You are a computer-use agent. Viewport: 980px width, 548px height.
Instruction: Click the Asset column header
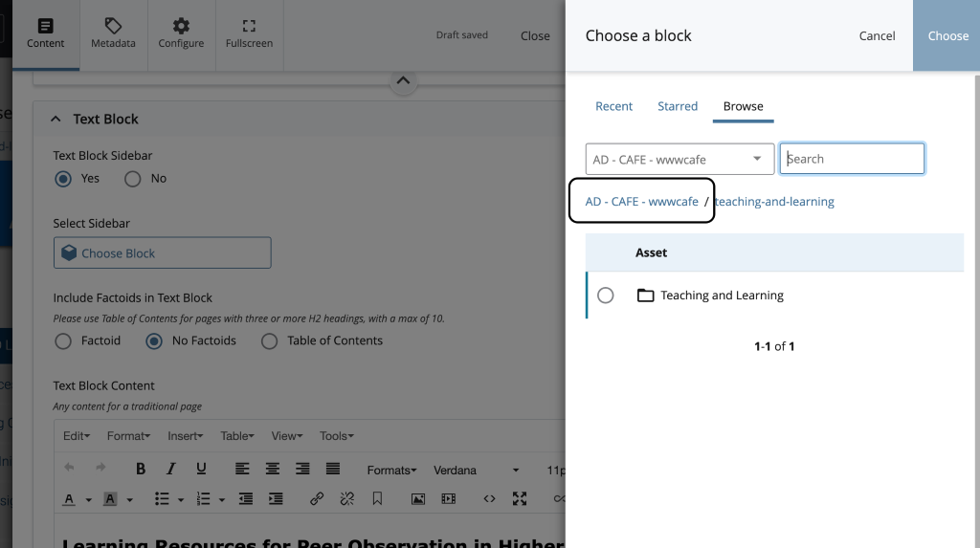(651, 252)
